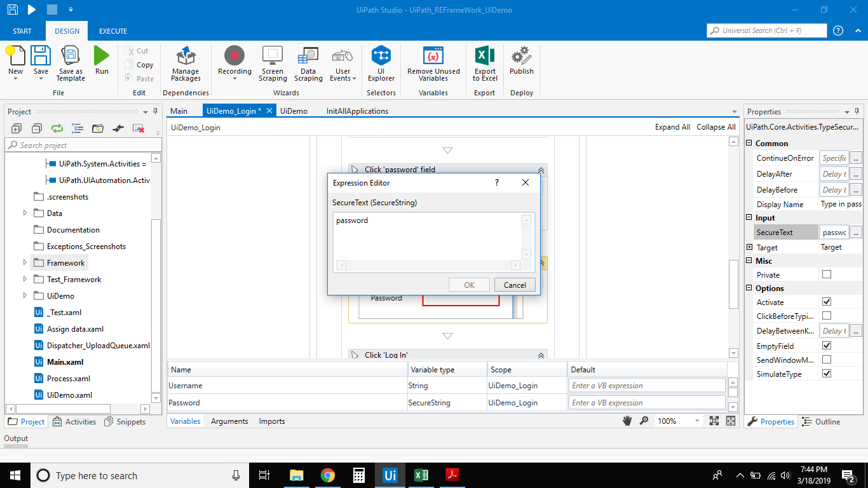Click OK in the Expression Editor
The height and width of the screenshot is (488, 868).
[x=469, y=285]
